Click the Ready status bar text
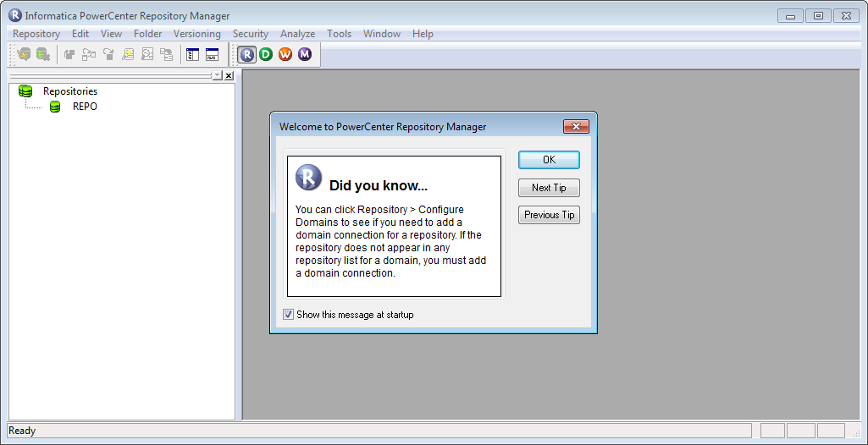This screenshot has width=868, height=445. coord(22,431)
